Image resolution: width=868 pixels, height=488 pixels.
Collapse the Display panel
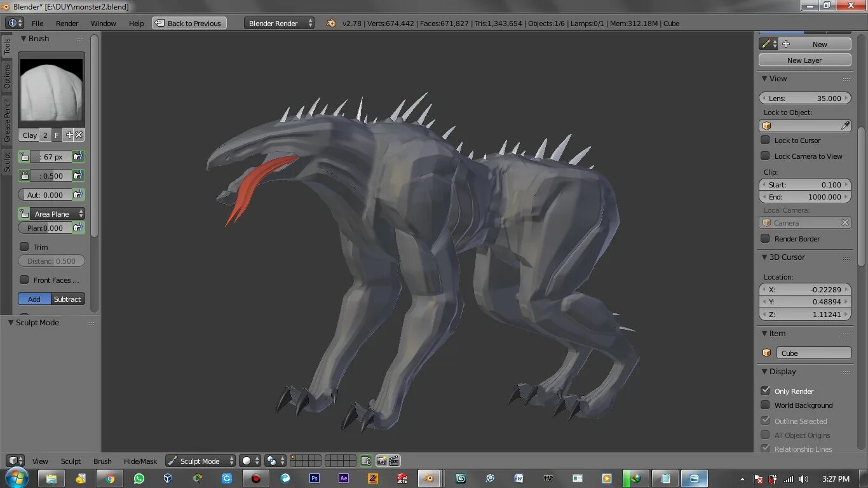[x=764, y=372]
